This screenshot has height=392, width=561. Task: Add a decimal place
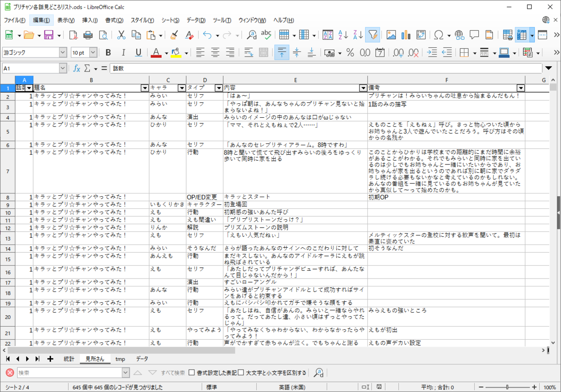pyautogui.click(x=398, y=52)
